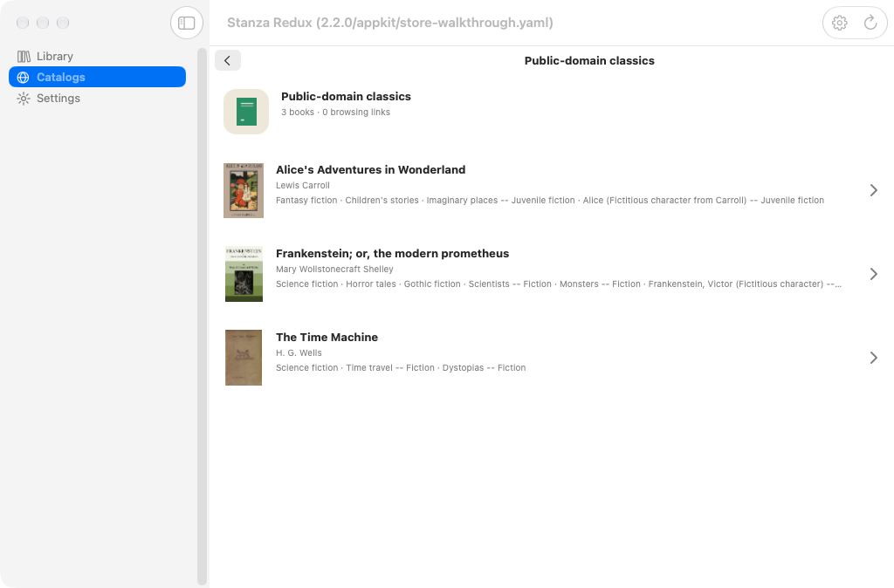Click the refresh arrow icon in toolbar
This screenshot has width=894, height=588.
tap(870, 23)
